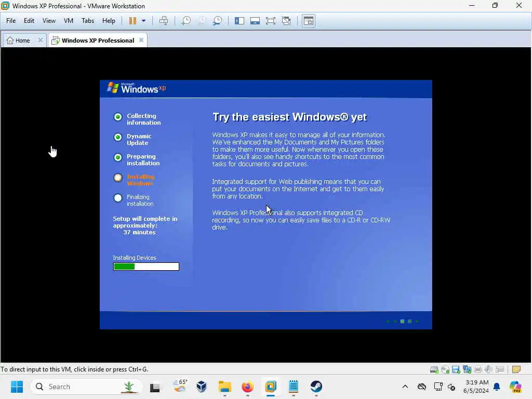Image resolution: width=532 pixels, height=399 pixels.
Task: Click the hard disk device status icon
Action: coord(434,369)
